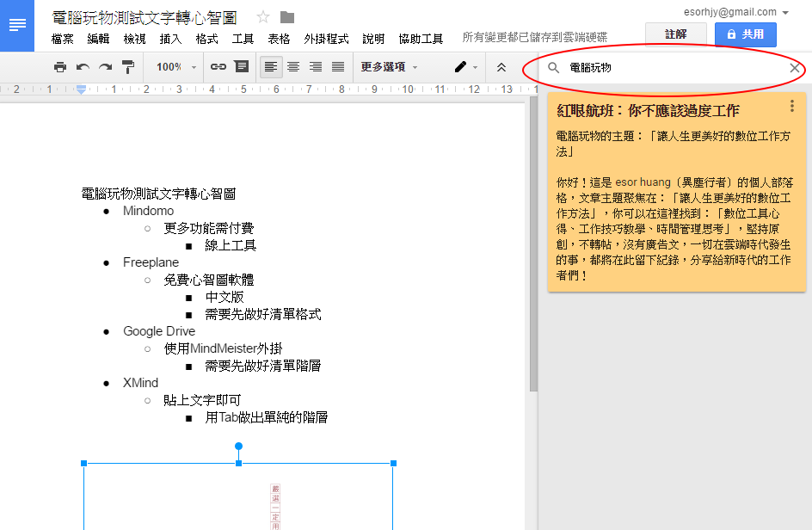Screen dimensions: 812x530
Task: Click the image rotation handle
Action: point(238,446)
